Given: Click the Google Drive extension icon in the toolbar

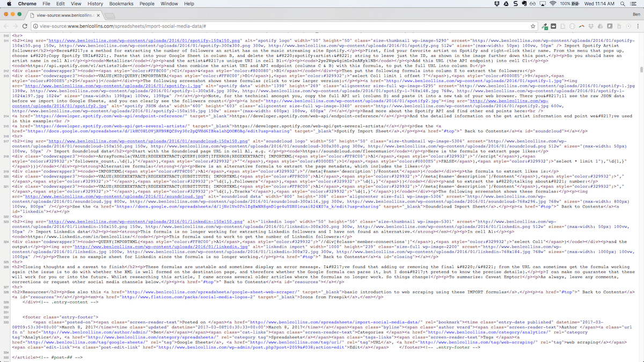Looking at the screenshot, I should [x=601, y=26].
